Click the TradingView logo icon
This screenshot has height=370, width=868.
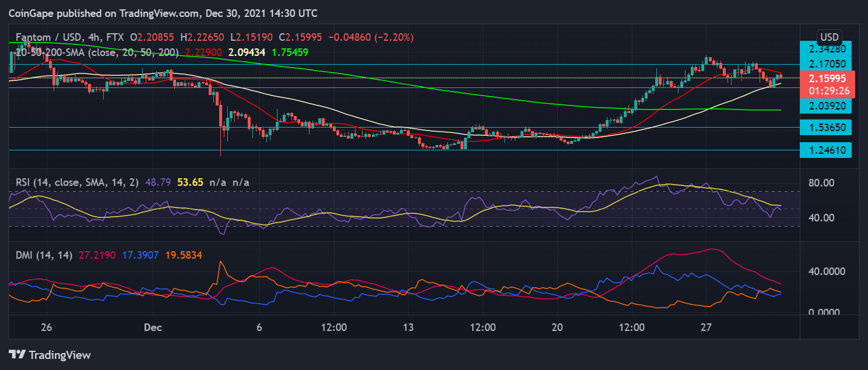tap(16, 354)
